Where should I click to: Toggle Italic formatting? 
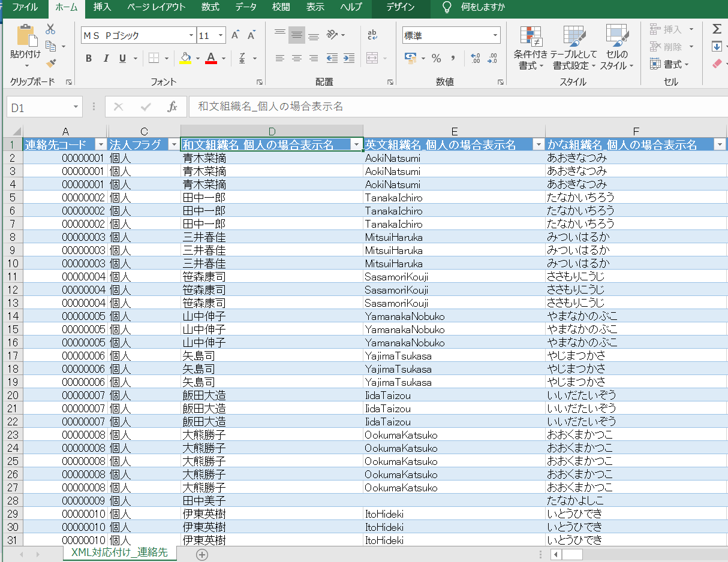pyautogui.click(x=106, y=58)
